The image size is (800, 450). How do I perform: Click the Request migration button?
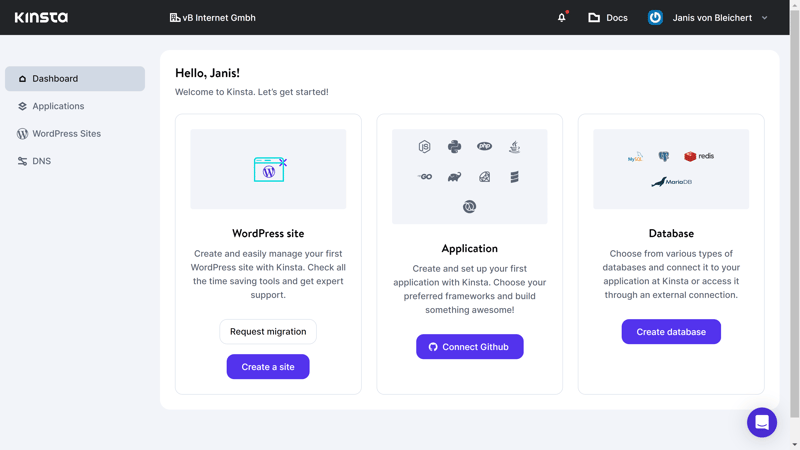268,332
